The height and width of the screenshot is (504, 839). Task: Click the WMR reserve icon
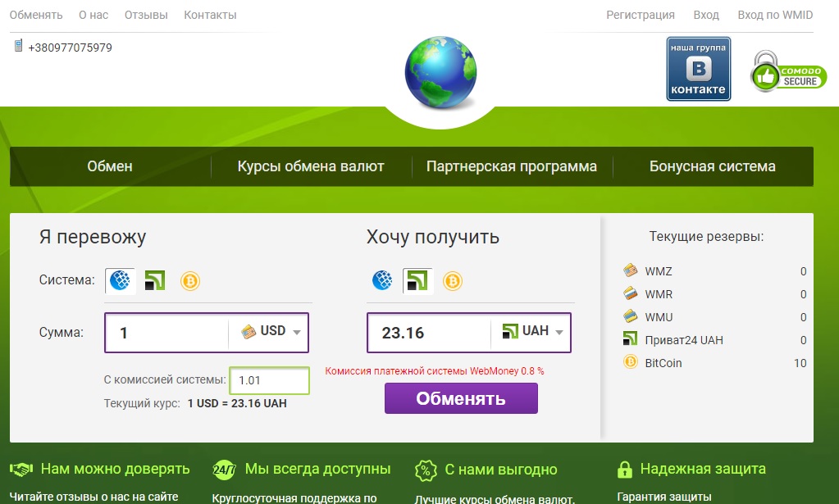pyautogui.click(x=631, y=293)
